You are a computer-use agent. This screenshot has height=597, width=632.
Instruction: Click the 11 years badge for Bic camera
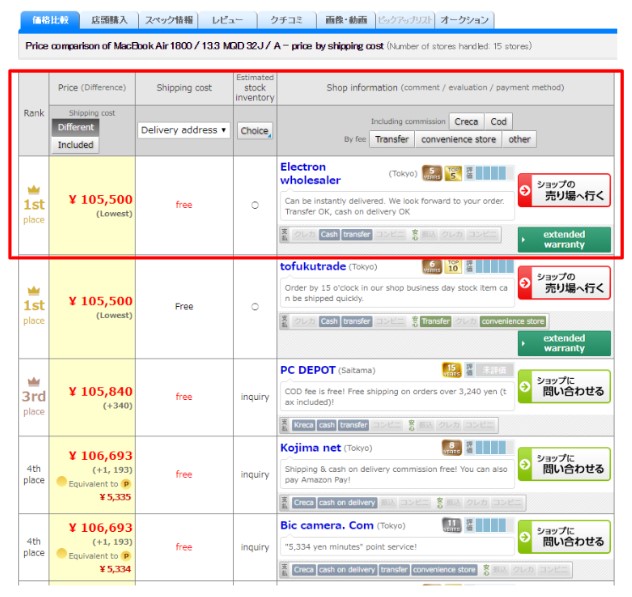click(x=452, y=525)
